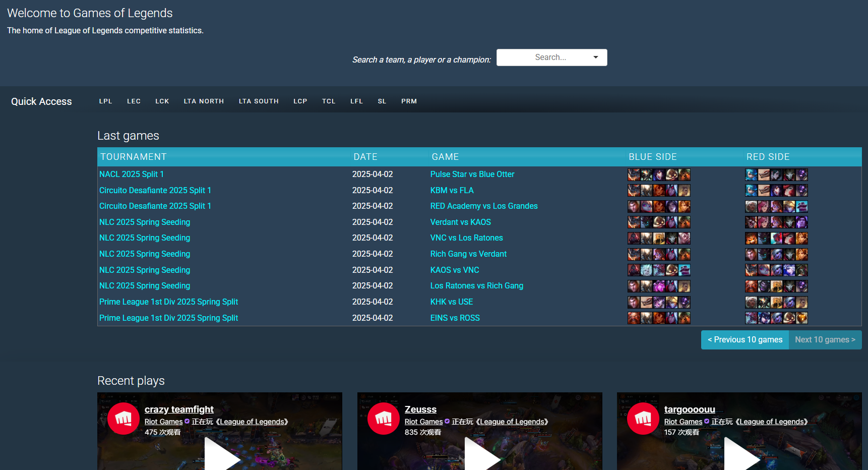Click first blue side champion icon in KHK vs USE row
The width and height of the screenshot is (868, 470).
[x=634, y=302]
